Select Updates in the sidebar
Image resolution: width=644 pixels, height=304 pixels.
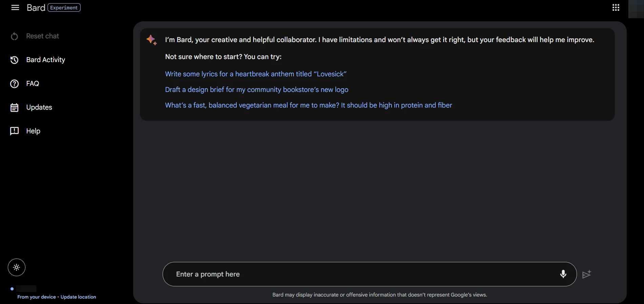[39, 108]
